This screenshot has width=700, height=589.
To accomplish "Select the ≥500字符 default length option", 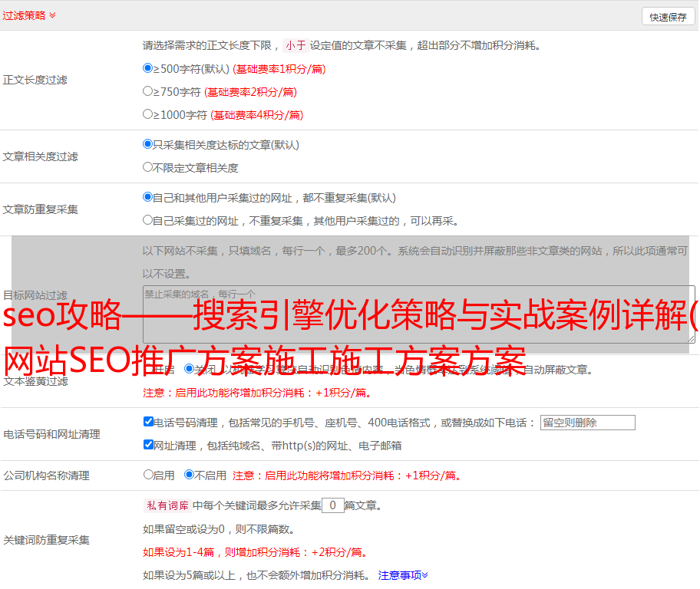I will tap(148, 68).
